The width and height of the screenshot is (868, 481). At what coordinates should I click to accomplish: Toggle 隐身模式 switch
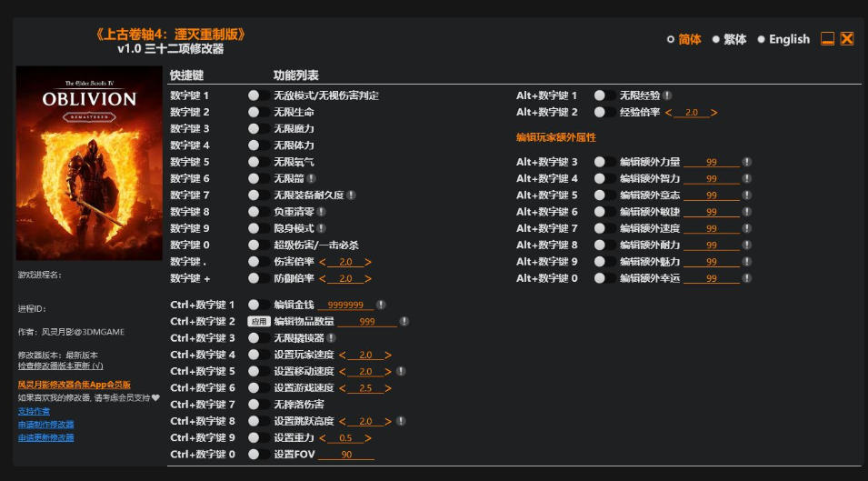point(258,228)
